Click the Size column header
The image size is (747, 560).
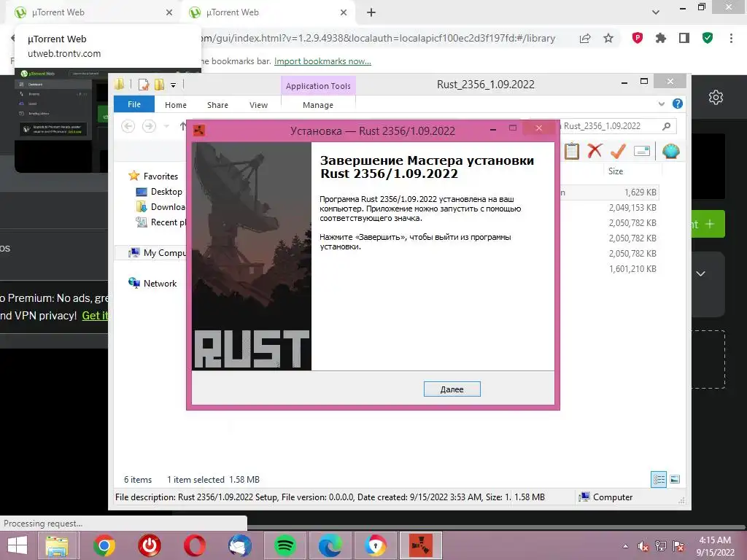tap(616, 171)
